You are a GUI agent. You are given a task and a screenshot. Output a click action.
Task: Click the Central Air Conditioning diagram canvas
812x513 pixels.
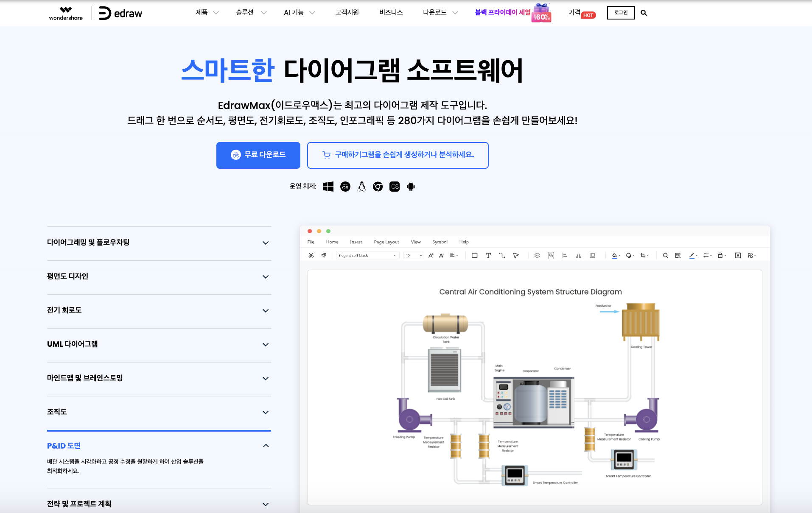point(535,387)
